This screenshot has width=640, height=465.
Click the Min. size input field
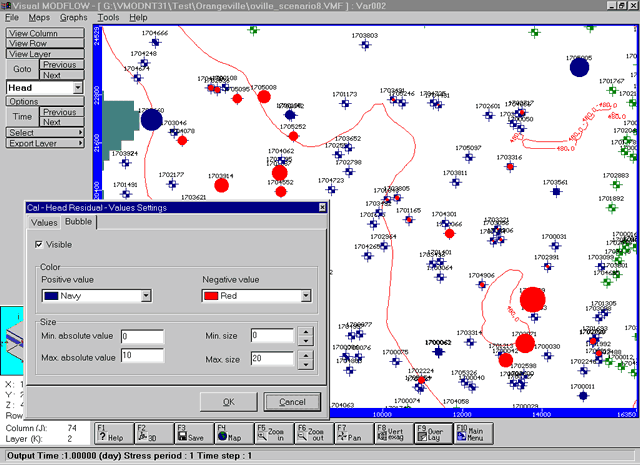pos(272,336)
